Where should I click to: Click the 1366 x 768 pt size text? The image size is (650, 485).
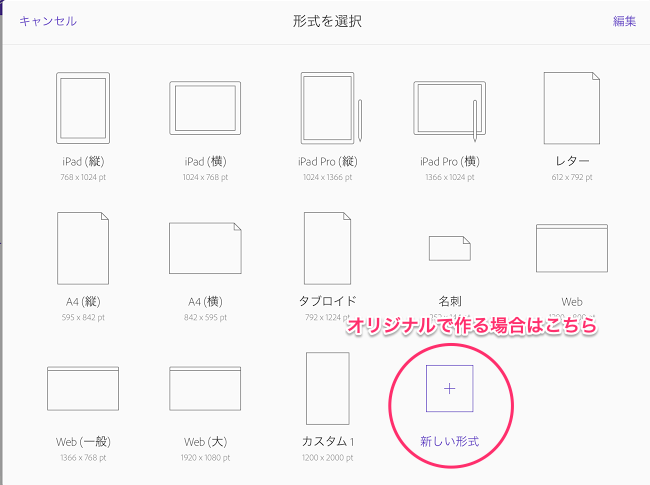click(x=83, y=458)
